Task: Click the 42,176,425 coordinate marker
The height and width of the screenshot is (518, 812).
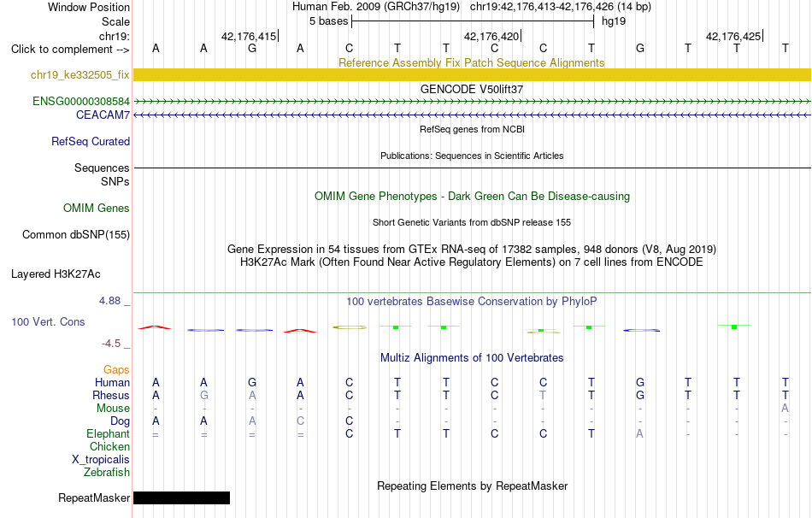Action: [x=733, y=36]
